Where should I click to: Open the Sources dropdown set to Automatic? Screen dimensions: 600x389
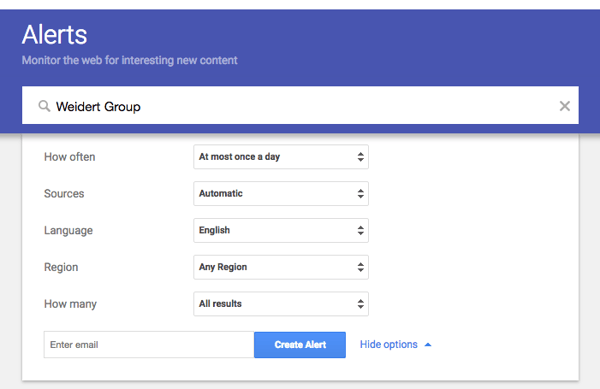pos(281,194)
